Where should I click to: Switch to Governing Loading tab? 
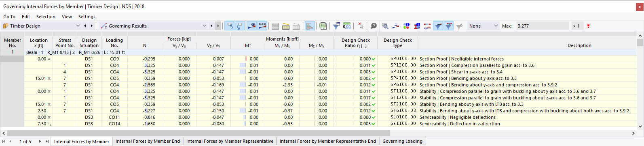click(402, 141)
